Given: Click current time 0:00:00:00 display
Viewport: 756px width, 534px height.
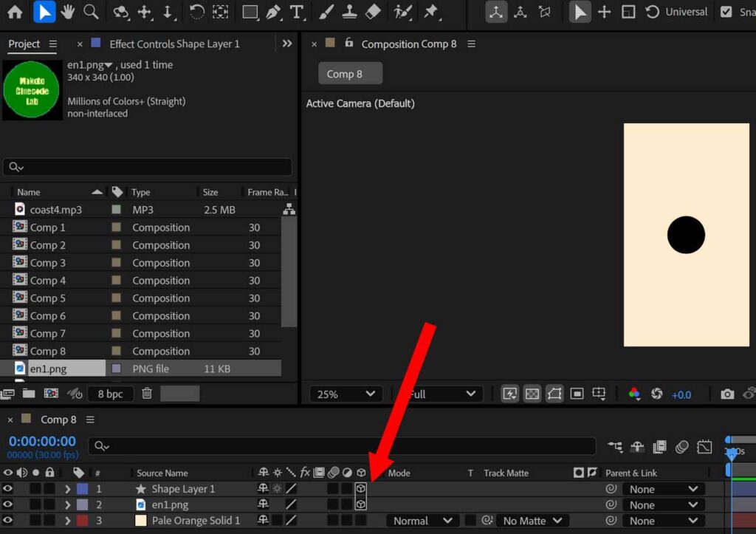Looking at the screenshot, I should [x=42, y=441].
